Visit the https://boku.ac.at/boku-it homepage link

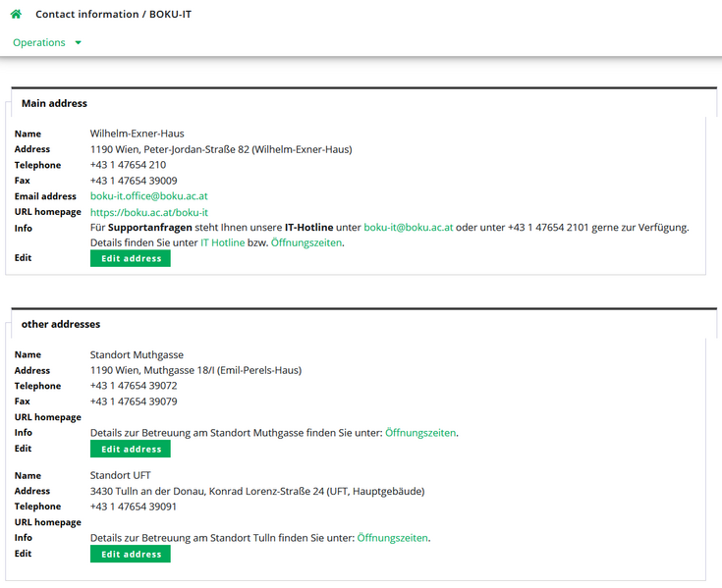click(x=148, y=212)
